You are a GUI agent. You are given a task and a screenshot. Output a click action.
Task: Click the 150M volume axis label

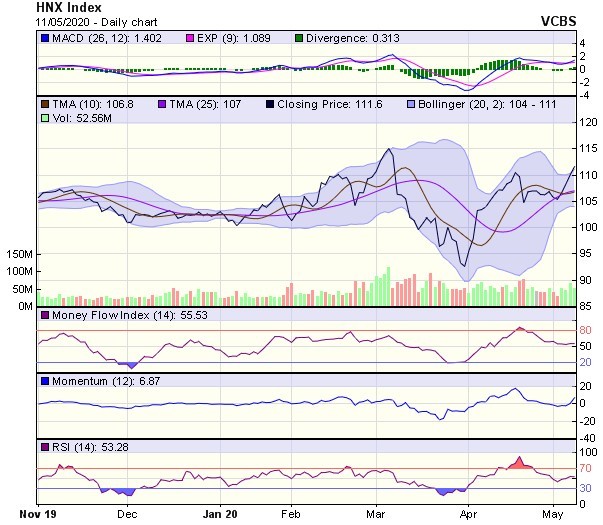[x=17, y=255]
